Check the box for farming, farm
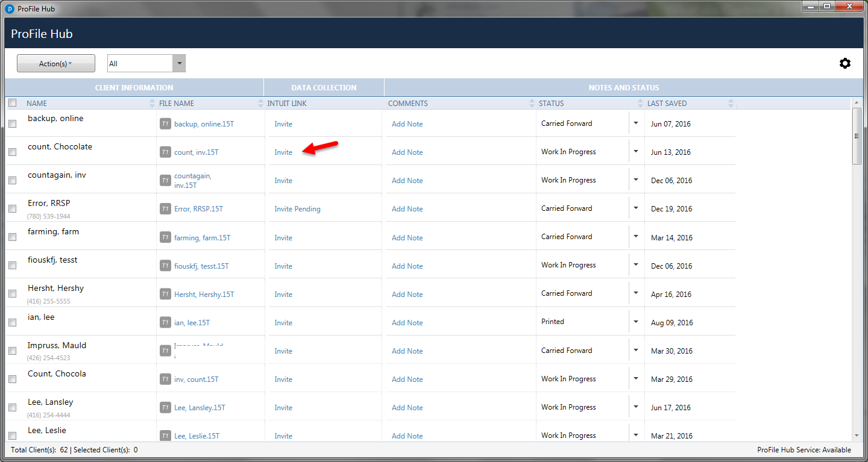This screenshot has height=462, width=868. (12, 237)
